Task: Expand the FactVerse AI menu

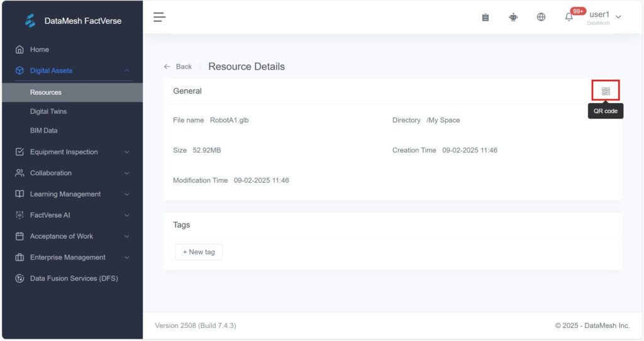Action: [x=126, y=215]
